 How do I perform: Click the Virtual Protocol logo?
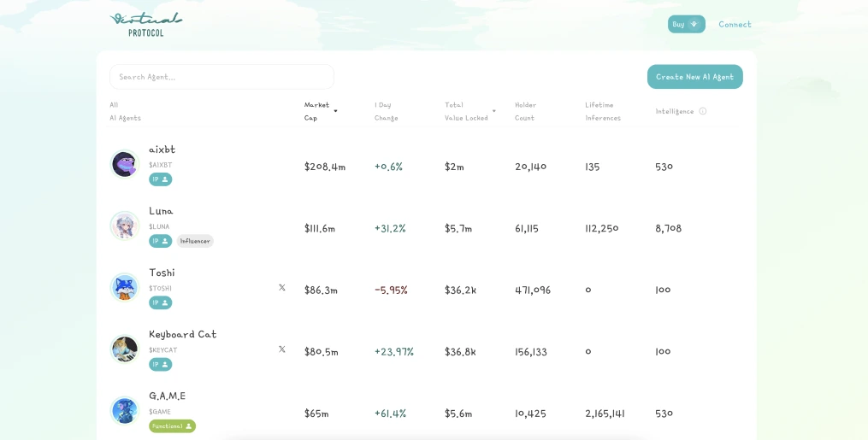145,24
